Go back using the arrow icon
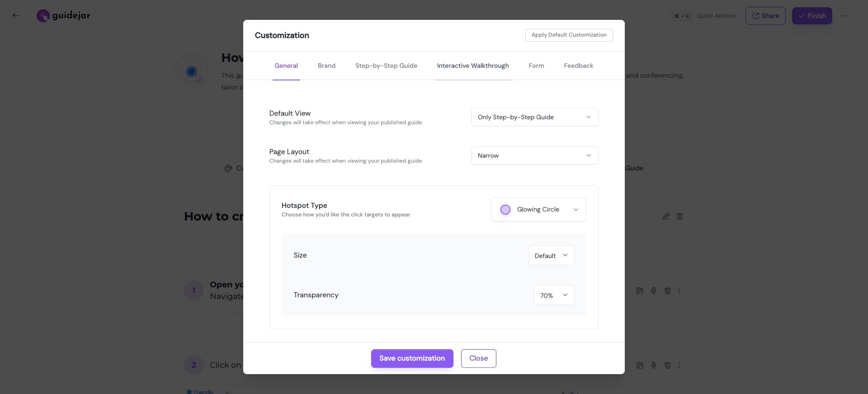The width and height of the screenshot is (868, 394). coord(16,16)
